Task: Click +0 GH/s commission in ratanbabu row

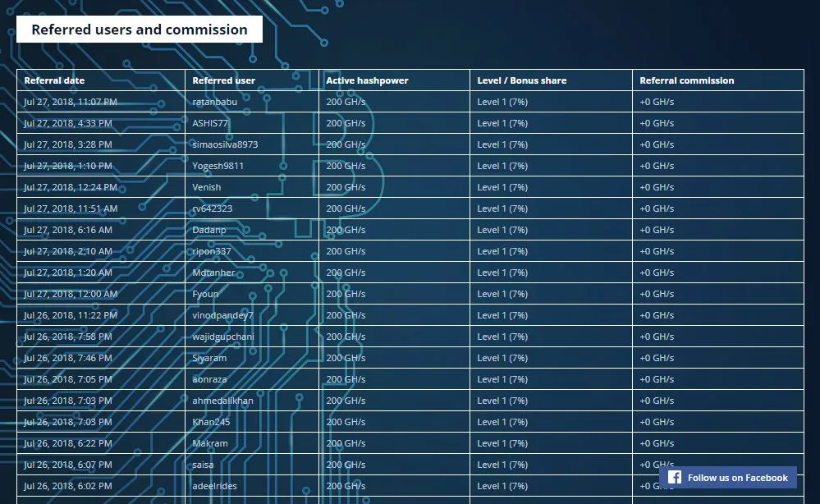Action: (x=657, y=102)
